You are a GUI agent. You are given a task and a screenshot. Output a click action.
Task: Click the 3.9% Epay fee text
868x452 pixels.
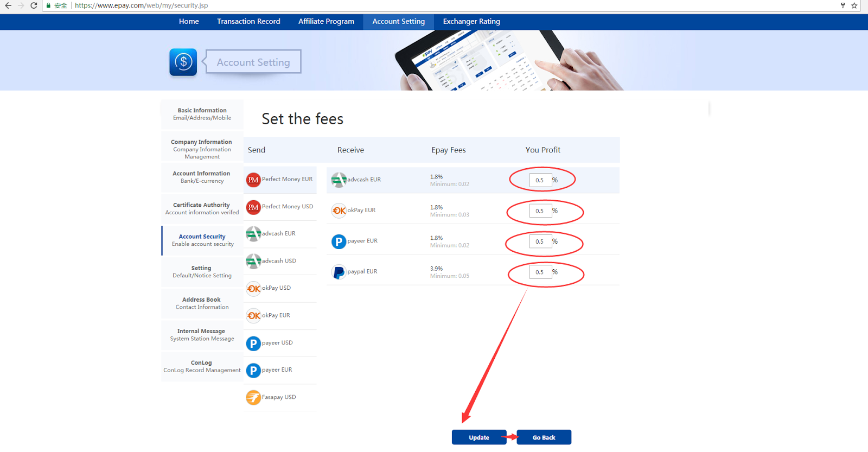[x=437, y=269]
